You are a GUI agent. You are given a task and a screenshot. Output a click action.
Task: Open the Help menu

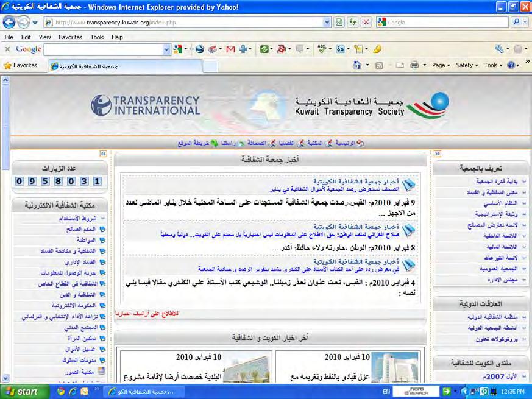tap(118, 37)
